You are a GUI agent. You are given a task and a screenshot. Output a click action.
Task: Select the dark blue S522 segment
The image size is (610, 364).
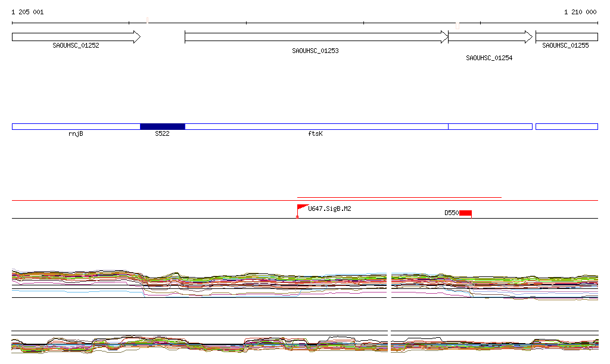pyautogui.click(x=162, y=126)
